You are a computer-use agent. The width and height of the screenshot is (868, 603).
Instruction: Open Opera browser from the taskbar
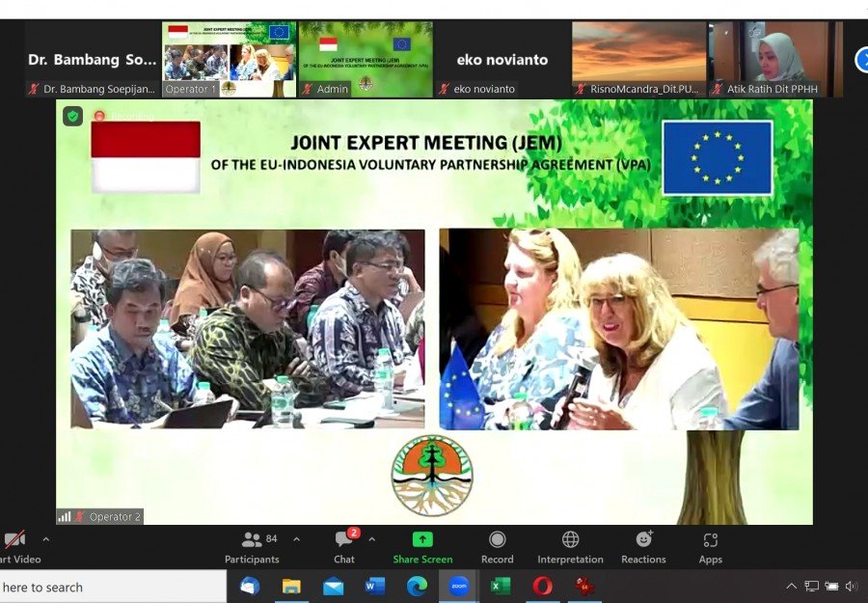542,586
